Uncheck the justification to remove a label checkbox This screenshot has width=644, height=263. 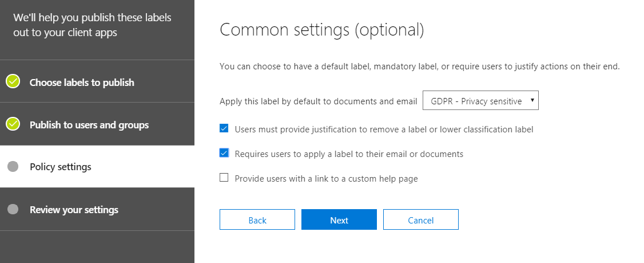coord(224,129)
